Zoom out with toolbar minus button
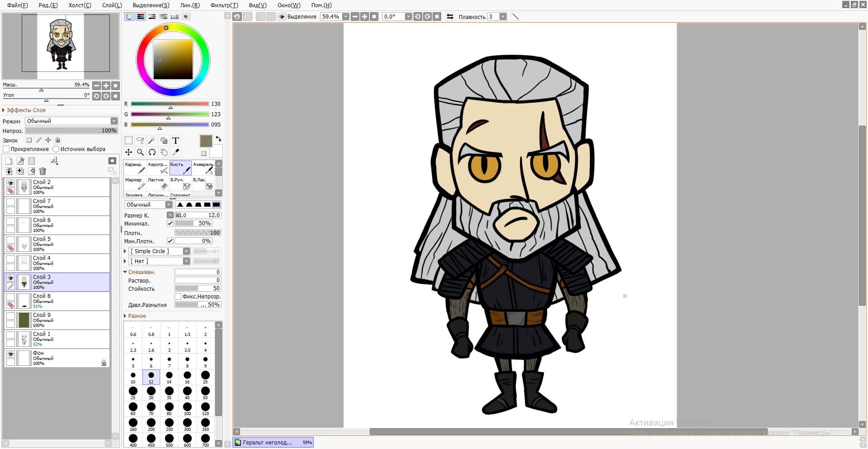 [355, 17]
